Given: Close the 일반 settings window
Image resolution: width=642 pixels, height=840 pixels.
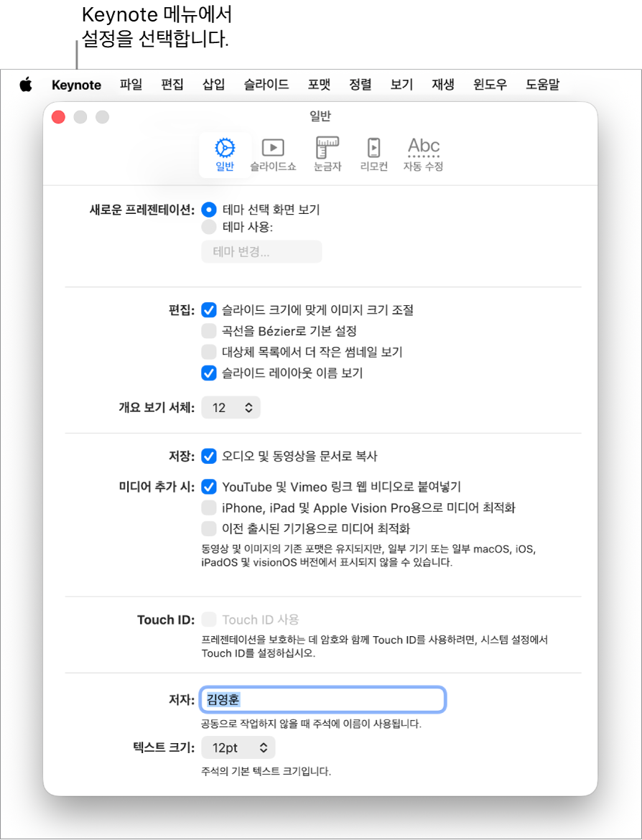Looking at the screenshot, I should pyautogui.click(x=58, y=117).
